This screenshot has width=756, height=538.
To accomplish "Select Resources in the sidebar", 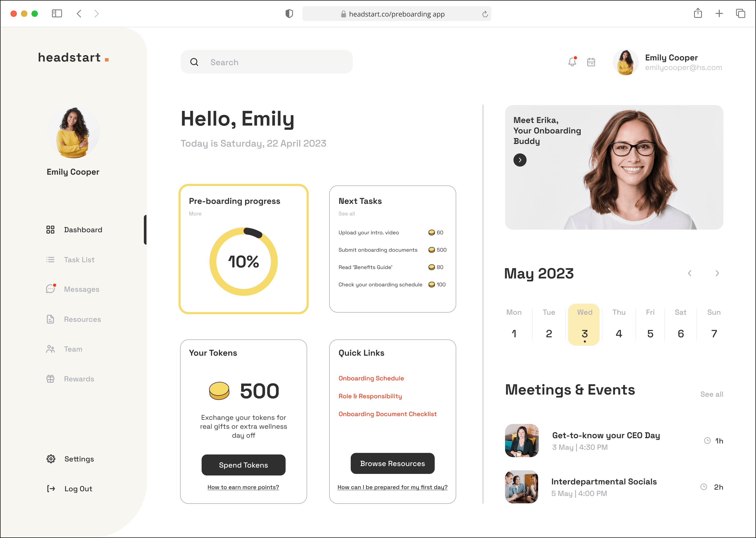I will (82, 319).
